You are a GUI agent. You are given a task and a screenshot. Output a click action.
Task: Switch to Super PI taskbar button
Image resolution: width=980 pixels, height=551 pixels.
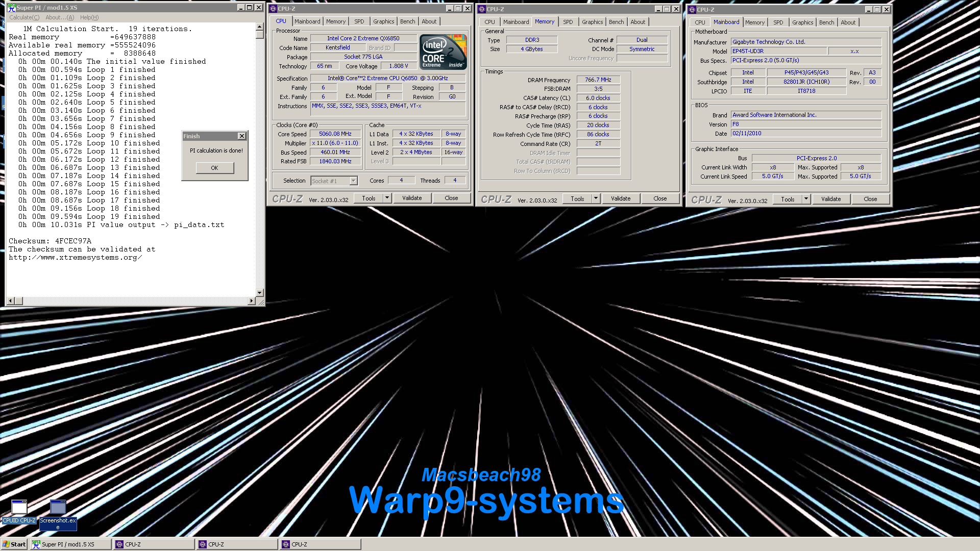70,544
